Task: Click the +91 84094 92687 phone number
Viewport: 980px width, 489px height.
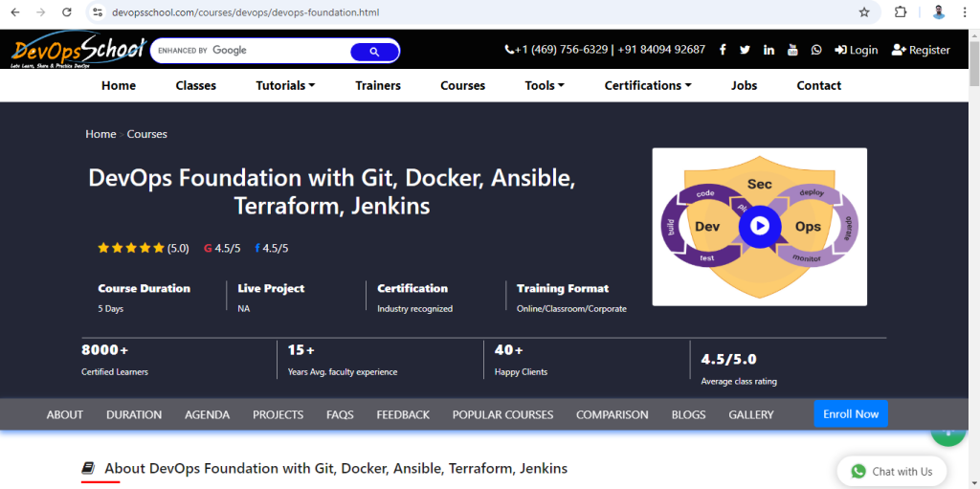Action: [661, 50]
